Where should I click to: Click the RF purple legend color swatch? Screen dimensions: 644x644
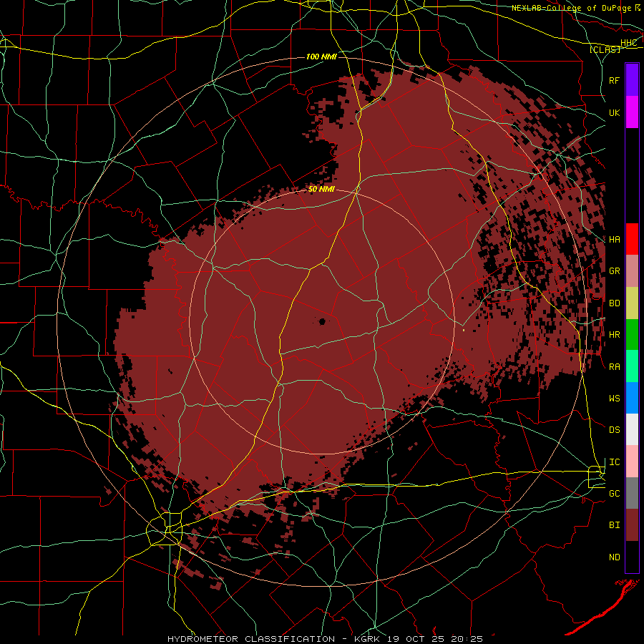[x=632, y=80]
